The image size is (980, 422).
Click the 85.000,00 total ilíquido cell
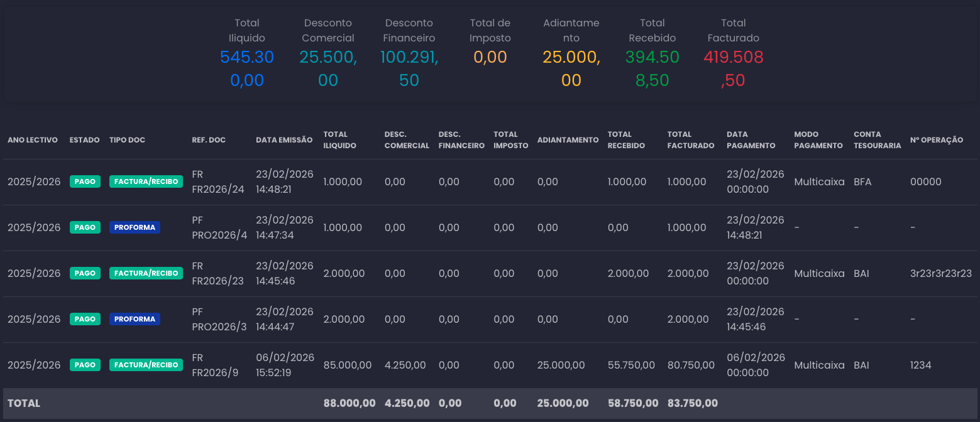click(x=348, y=365)
